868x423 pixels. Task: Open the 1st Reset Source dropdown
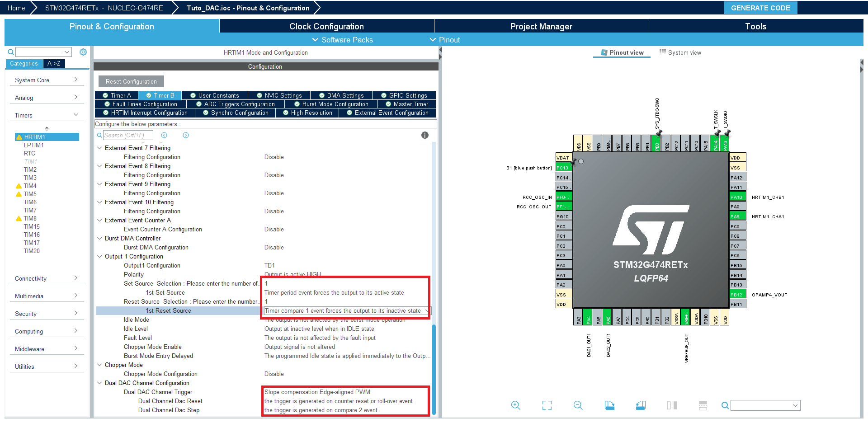[347, 310]
